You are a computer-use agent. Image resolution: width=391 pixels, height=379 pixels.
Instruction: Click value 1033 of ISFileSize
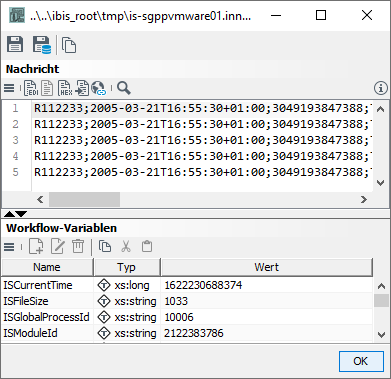tap(176, 301)
